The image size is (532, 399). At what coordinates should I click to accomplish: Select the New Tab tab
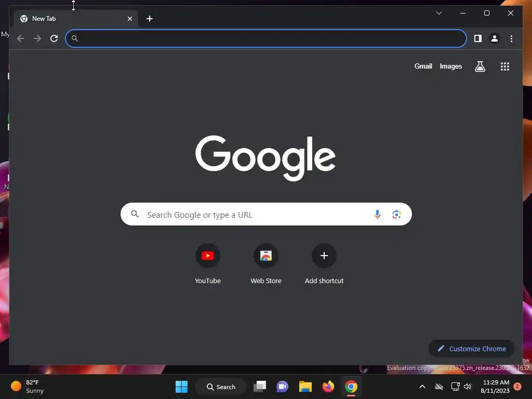(76, 19)
